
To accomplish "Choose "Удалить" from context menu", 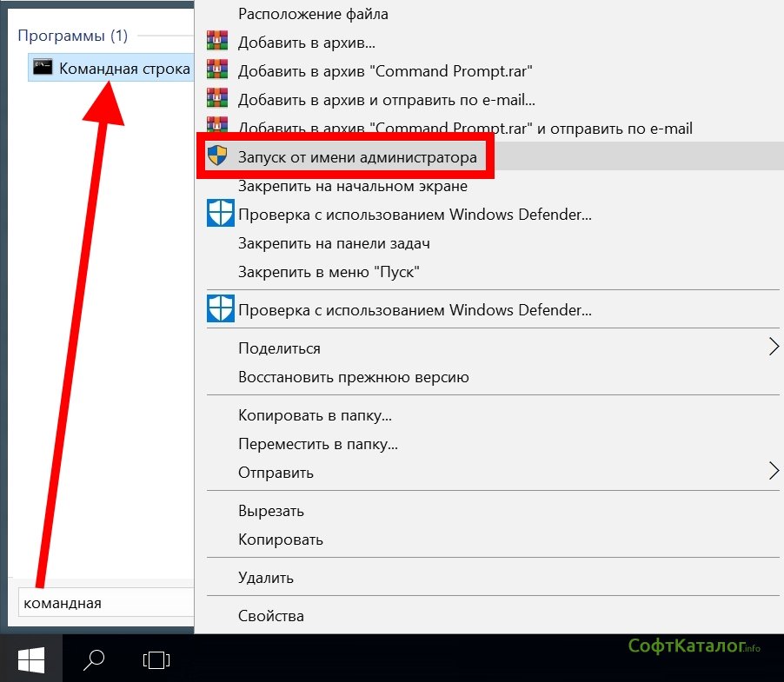I will [265, 577].
